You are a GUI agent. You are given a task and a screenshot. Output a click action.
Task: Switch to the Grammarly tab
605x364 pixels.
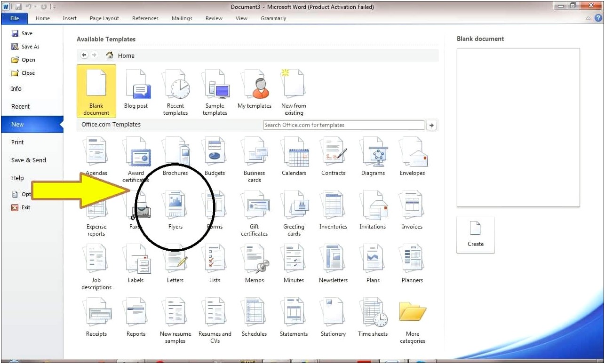coord(273,18)
